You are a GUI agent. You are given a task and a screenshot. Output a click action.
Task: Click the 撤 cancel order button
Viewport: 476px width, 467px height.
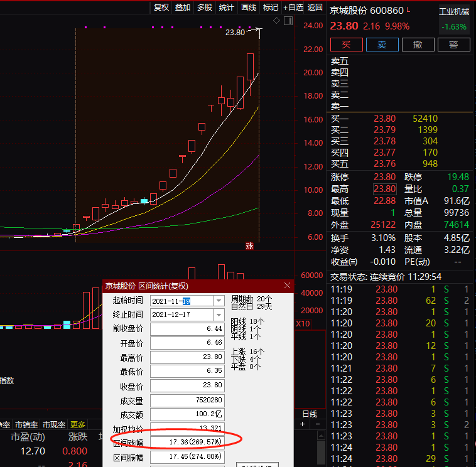(418, 45)
